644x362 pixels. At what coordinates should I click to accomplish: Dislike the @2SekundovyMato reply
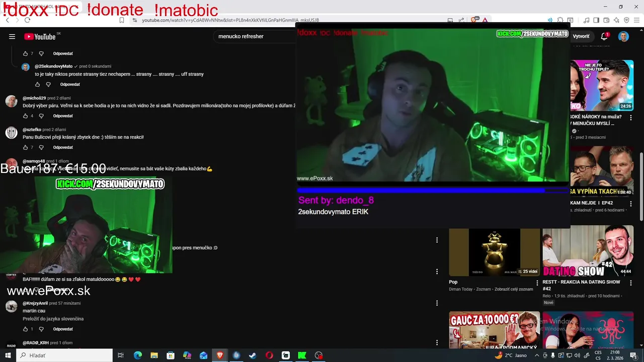pyautogui.click(x=48, y=84)
